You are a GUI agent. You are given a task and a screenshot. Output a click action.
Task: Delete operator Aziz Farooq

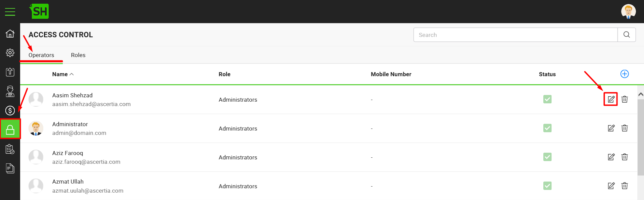click(x=625, y=157)
